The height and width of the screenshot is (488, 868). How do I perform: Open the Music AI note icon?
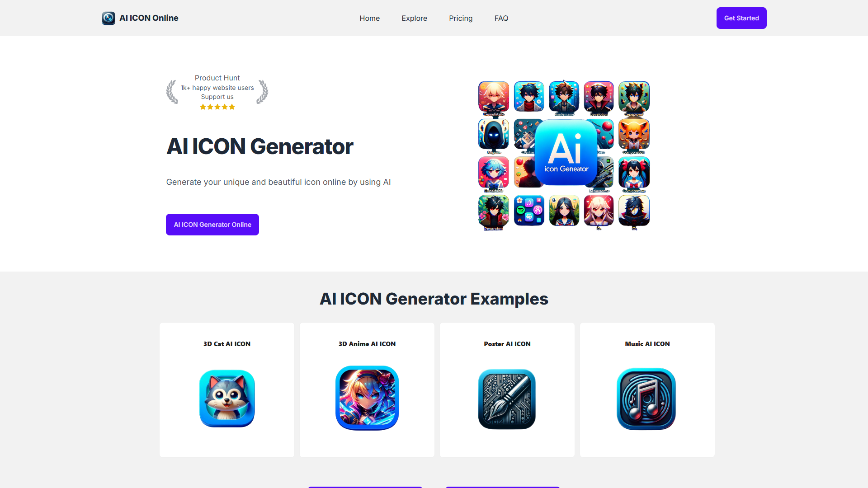[646, 399]
